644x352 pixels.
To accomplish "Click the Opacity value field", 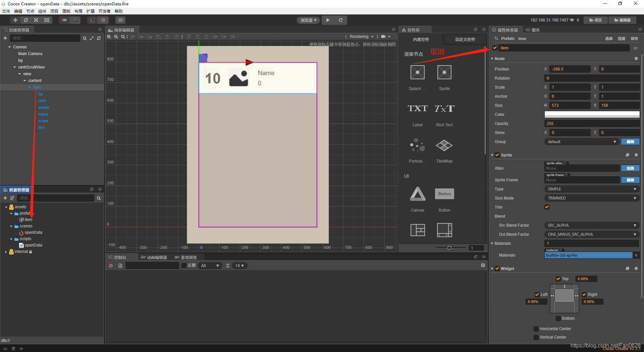I will 592,124.
